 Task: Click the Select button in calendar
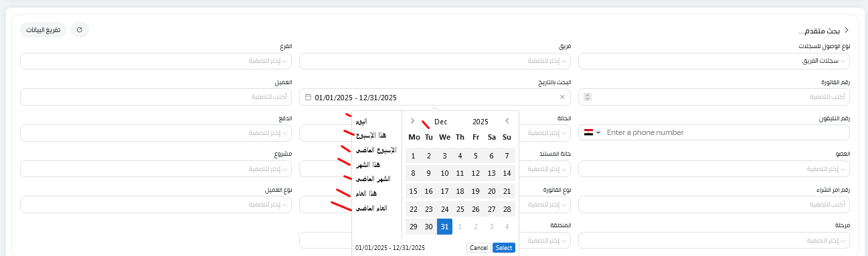[504, 247]
